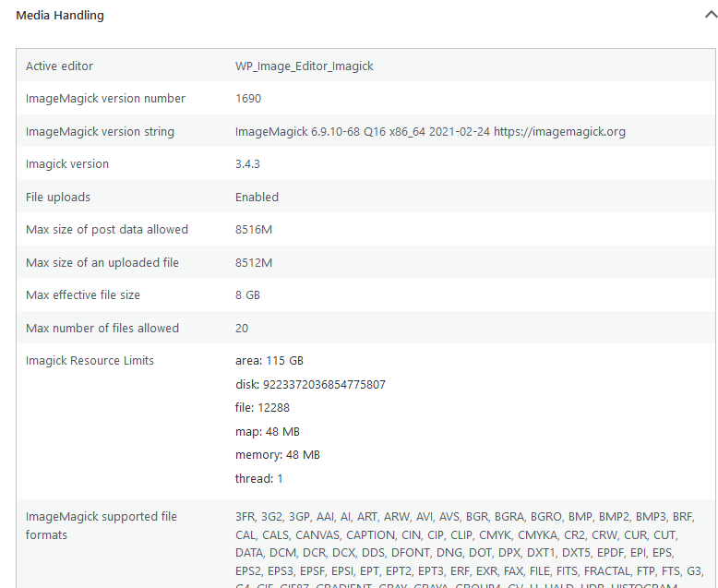Click the map: 48 MB limit entry
Screen dimensions: 718x588
268,431
